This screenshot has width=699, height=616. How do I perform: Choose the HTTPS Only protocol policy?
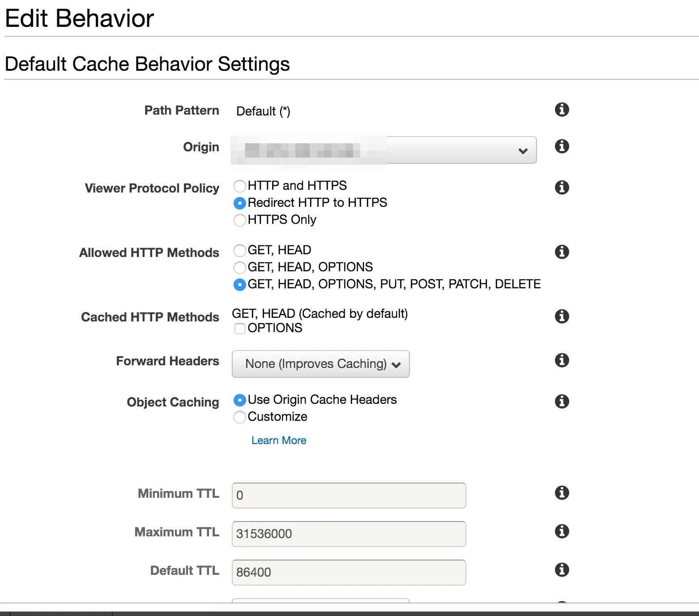pos(240,220)
